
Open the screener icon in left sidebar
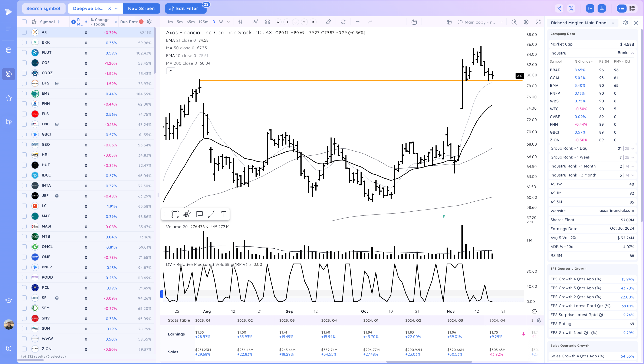9,74
